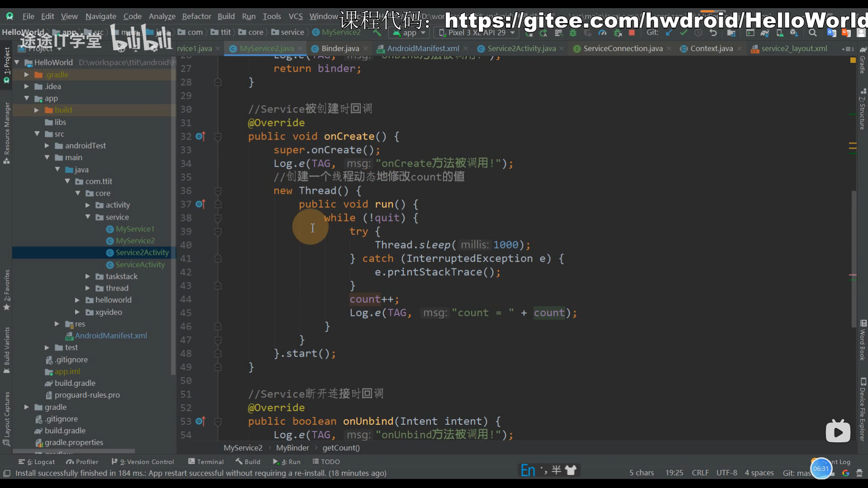Image resolution: width=868 pixels, height=488 pixels.
Task: Switch to AndroidManifest.xml editor tab
Action: click(423, 48)
